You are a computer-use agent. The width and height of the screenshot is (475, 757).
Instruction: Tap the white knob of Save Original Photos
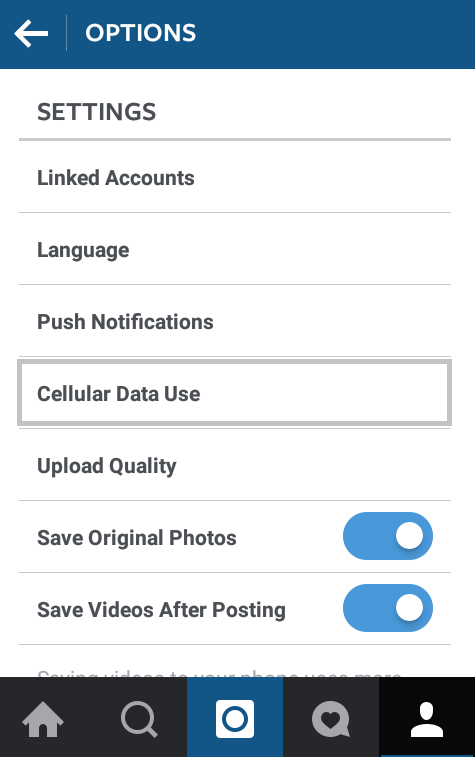point(409,535)
